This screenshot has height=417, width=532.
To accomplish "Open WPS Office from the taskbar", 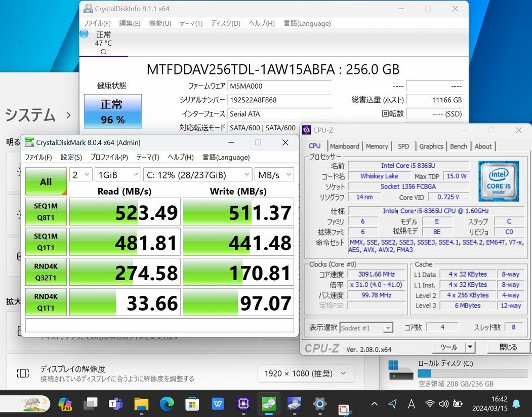I will click(x=218, y=404).
